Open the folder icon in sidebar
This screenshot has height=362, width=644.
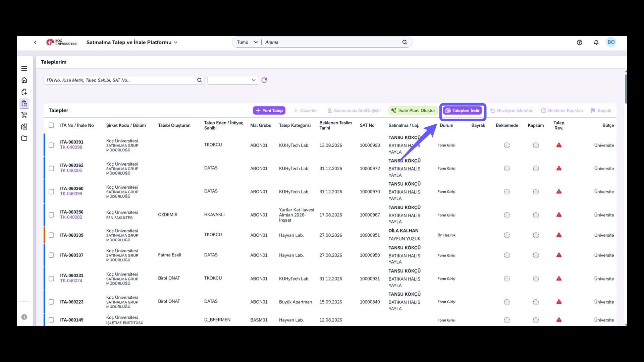[24, 138]
